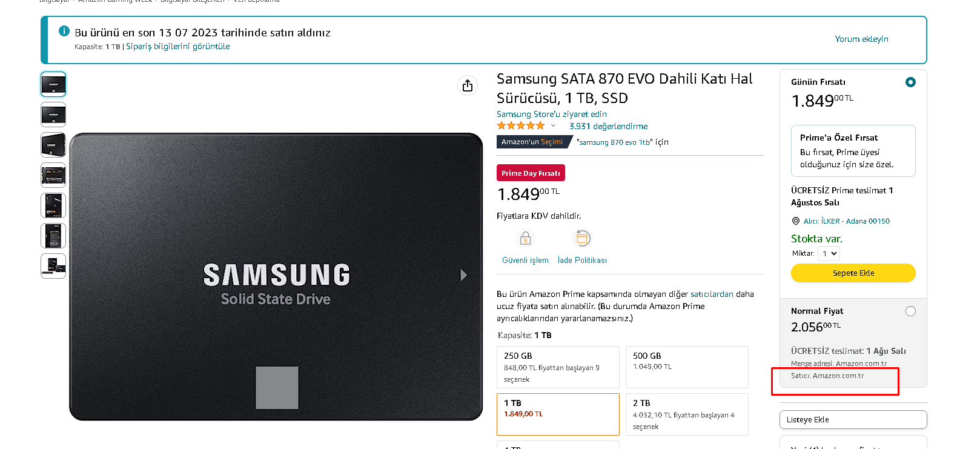
Task: Open the Miktar quantity dropdown
Action: click(829, 253)
